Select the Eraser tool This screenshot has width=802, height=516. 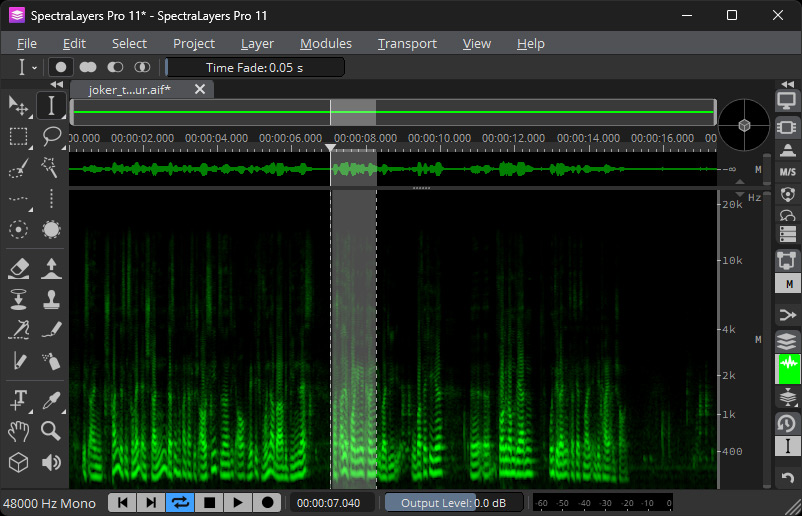pos(18,268)
